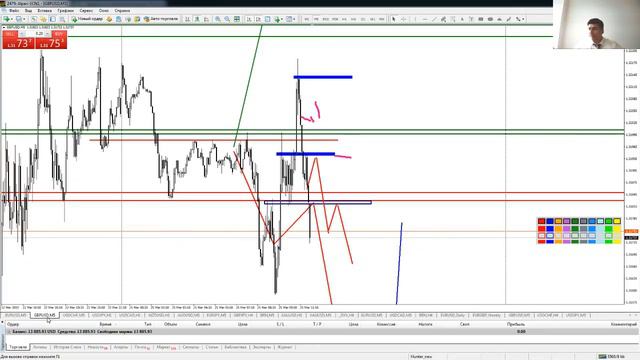
Task: Select the Trendline drawing tool
Action: pos(434,19)
